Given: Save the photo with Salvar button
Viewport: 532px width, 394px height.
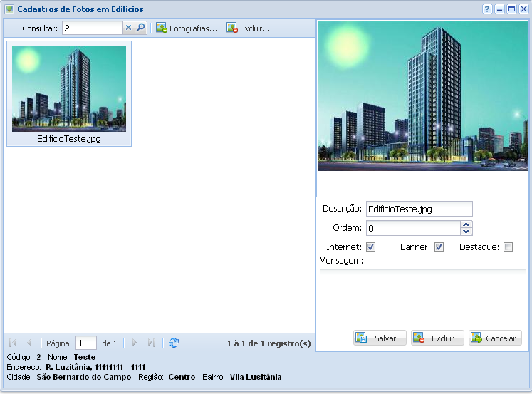Looking at the screenshot, I should pyautogui.click(x=380, y=338).
